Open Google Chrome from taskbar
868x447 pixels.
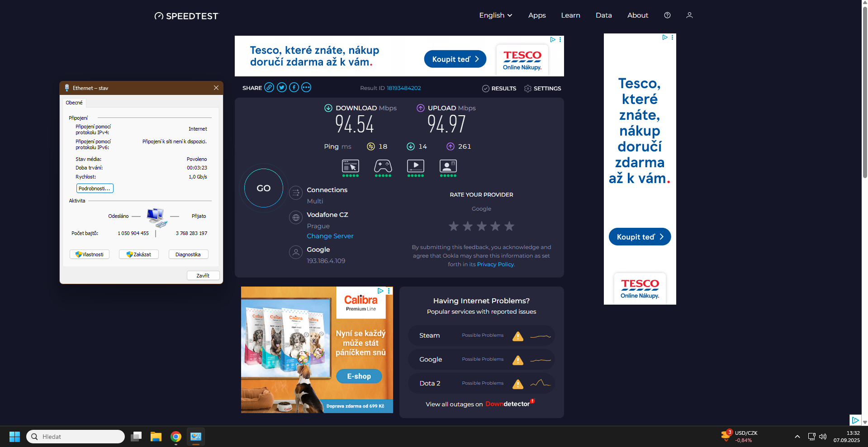[x=176, y=437]
